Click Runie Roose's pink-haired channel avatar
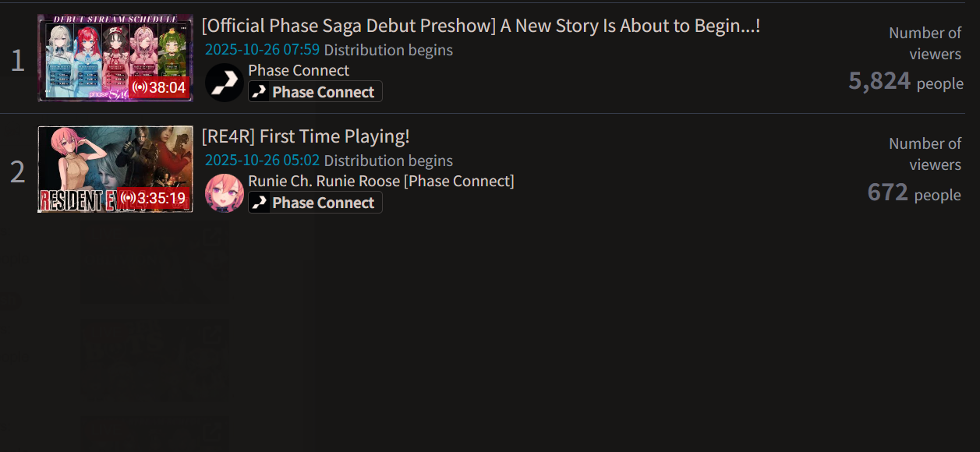Screen dimensions: 980x452 (x=225, y=193)
